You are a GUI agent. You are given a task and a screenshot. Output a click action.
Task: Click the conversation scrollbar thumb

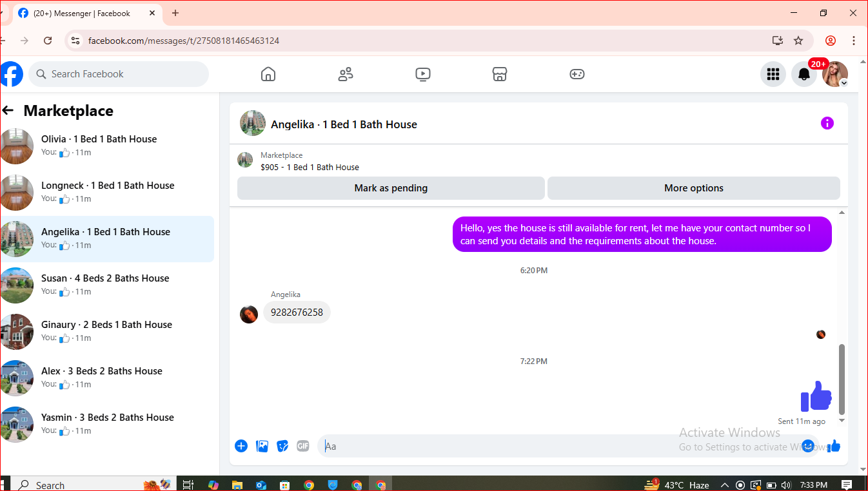click(842, 379)
